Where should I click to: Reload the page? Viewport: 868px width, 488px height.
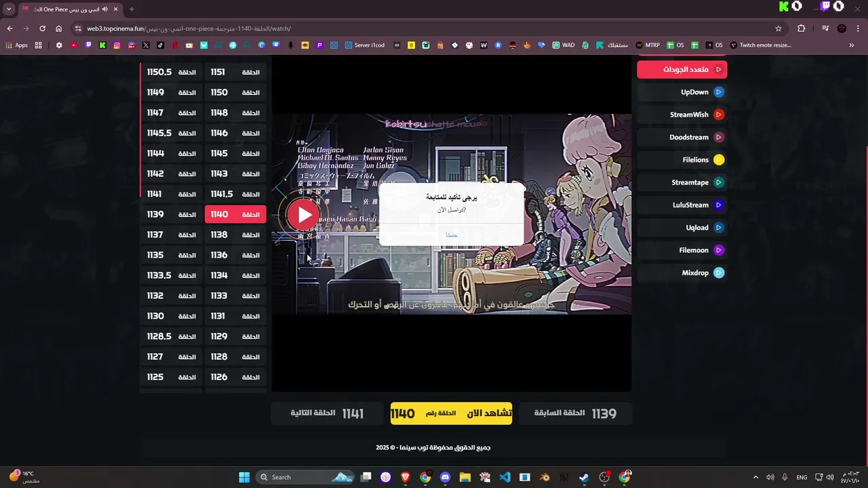tap(42, 28)
